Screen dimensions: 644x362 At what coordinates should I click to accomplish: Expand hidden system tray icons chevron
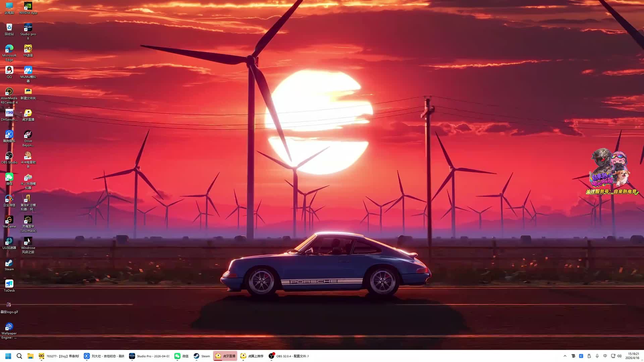(565, 356)
